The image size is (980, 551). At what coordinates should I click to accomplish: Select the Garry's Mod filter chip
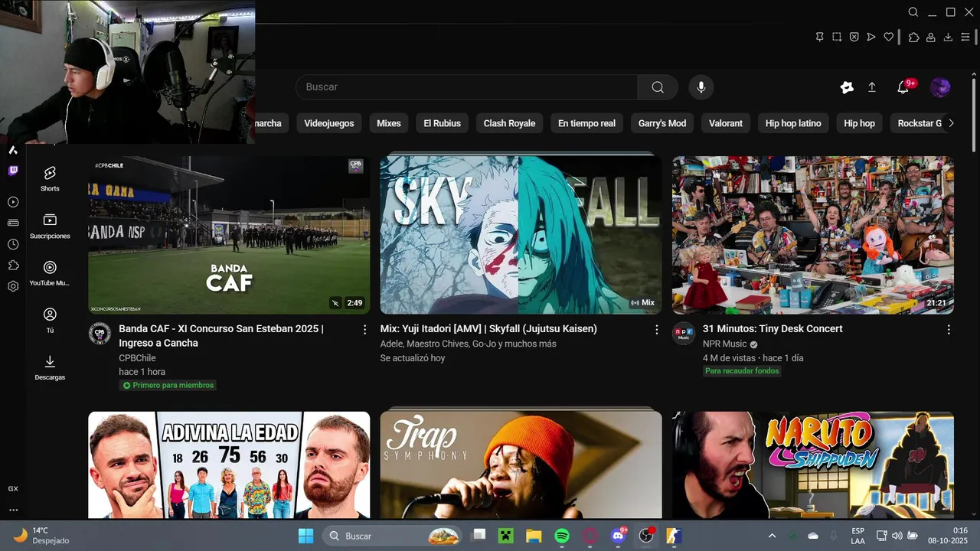[662, 123]
